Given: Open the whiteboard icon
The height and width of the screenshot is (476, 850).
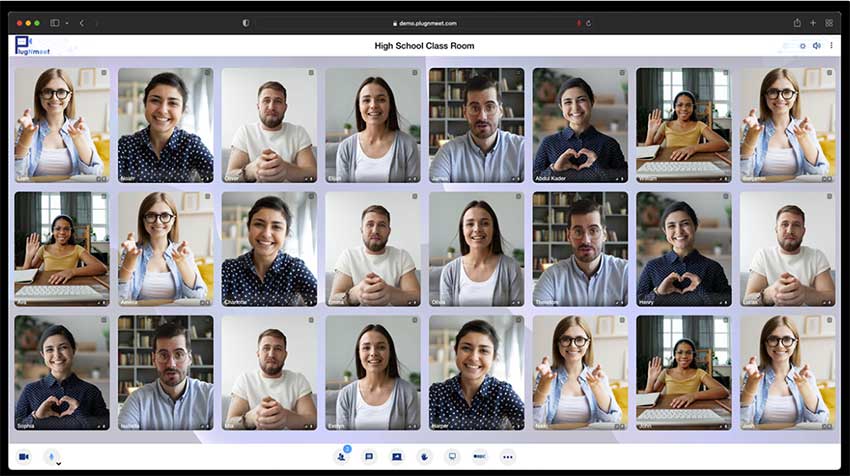Looking at the screenshot, I should (452, 457).
